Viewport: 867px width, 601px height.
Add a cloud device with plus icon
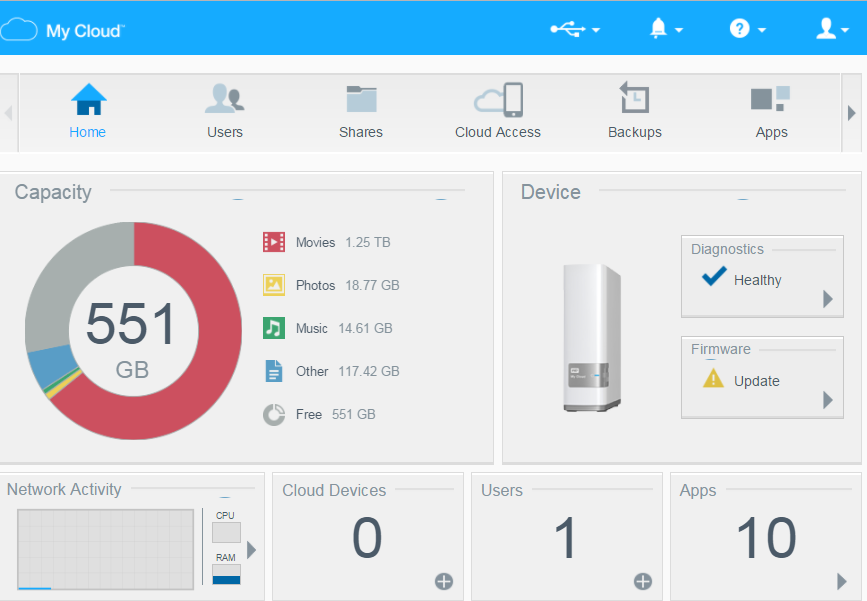tap(444, 581)
